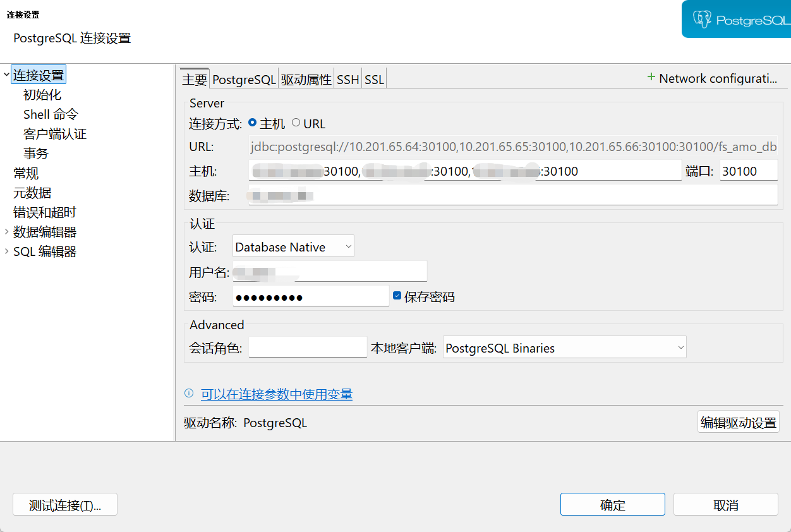Click the 用户名 username input field
This screenshot has width=791, height=532.
pos(330,272)
